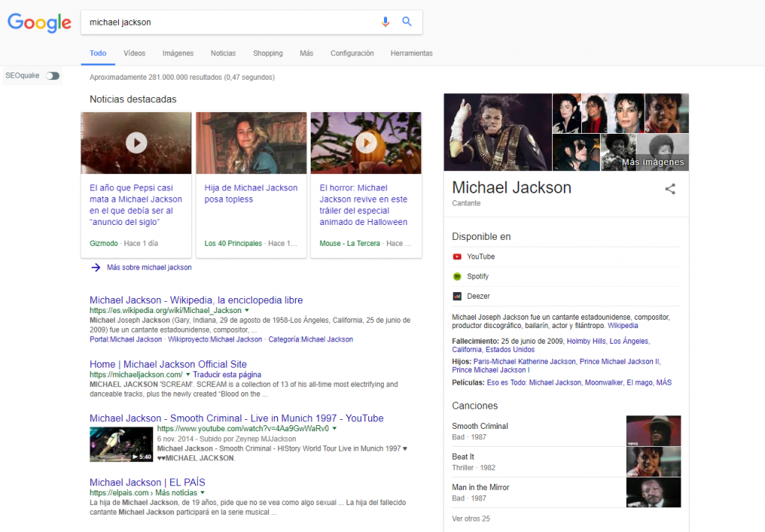Image resolution: width=765 pixels, height=532 pixels.
Task: Open the Deezer icon under Disponible en
Action: click(x=457, y=296)
